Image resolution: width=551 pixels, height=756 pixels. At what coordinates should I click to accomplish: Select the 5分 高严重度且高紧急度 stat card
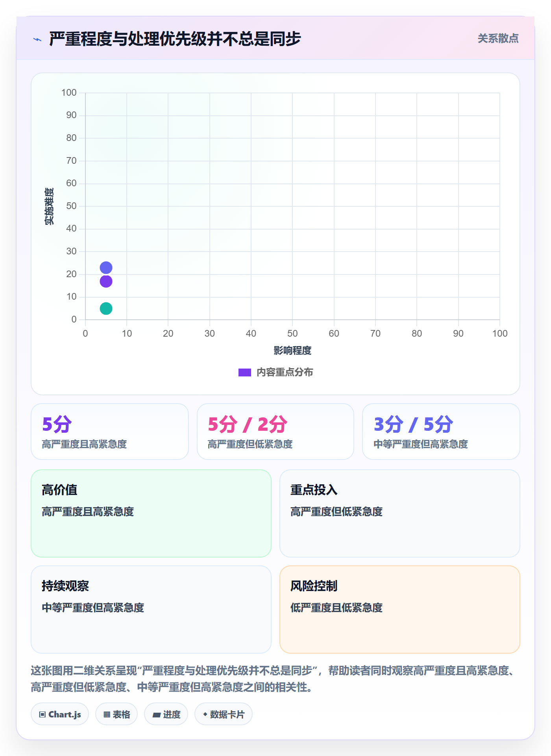(110, 432)
